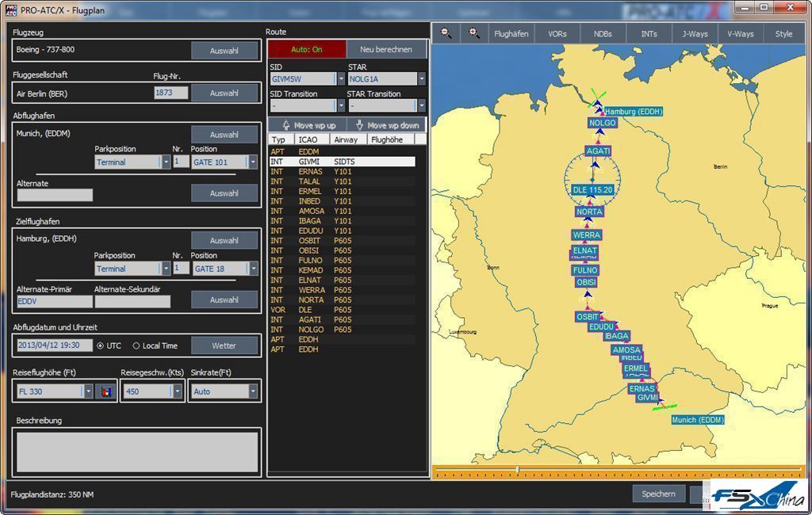Open the STAR dropdown showing NOLG1A
The image size is (812, 515).
[422, 78]
